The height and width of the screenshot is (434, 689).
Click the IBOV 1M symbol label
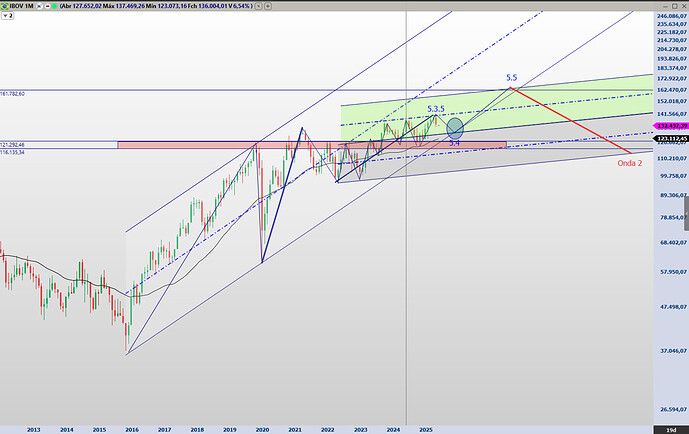[x=22, y=5]
